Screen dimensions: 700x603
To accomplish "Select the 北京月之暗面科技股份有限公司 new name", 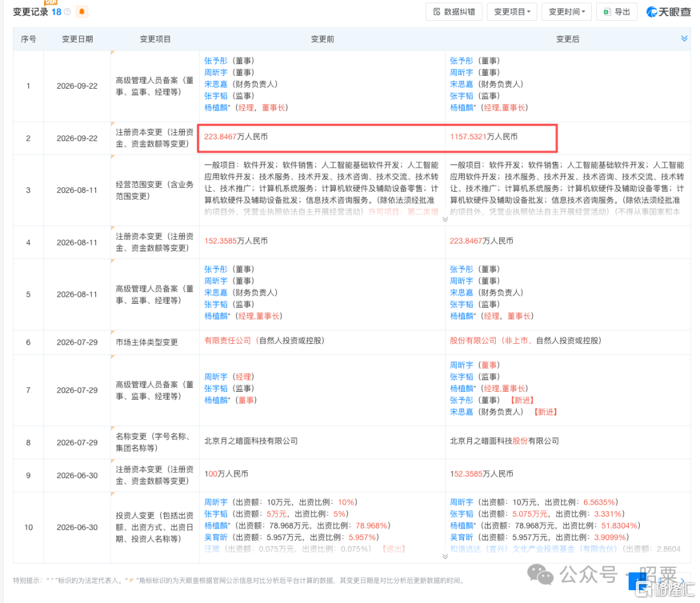I will (x=504, y=441).
